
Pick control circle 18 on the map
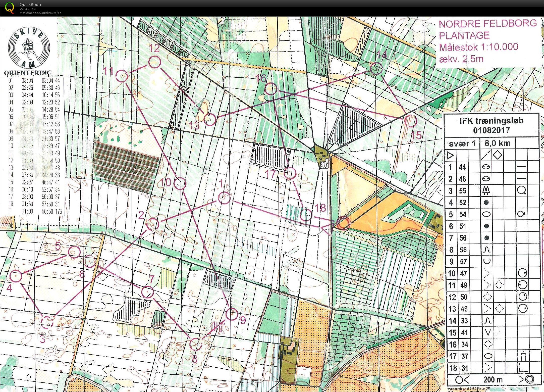tap(306, 215)
